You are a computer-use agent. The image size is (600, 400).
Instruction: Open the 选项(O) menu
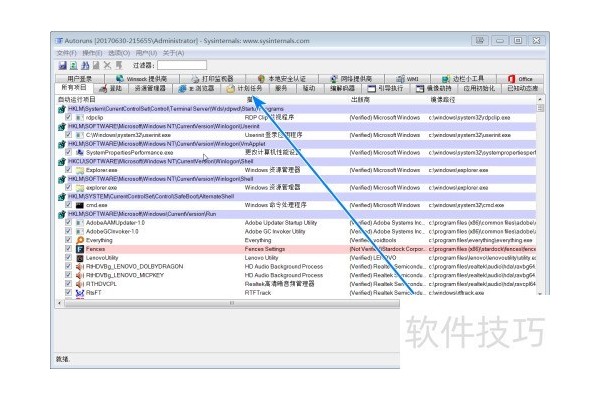click(119, 53)
